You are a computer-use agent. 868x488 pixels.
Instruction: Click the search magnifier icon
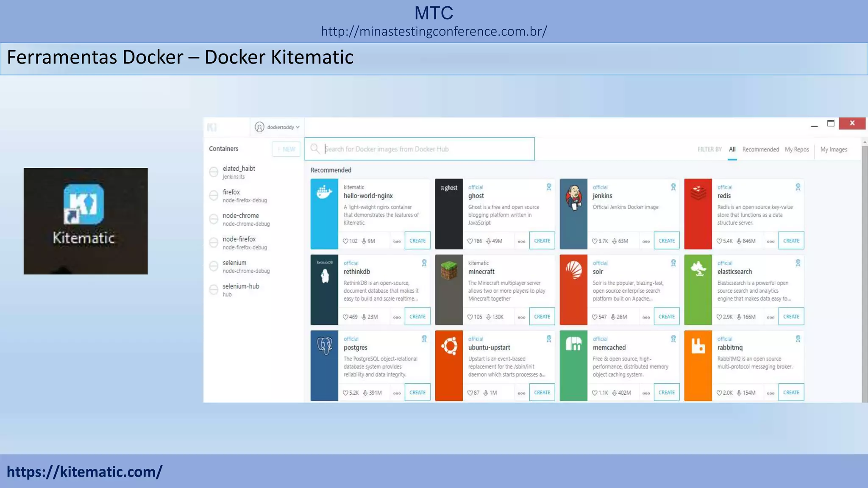pos(314,149)
